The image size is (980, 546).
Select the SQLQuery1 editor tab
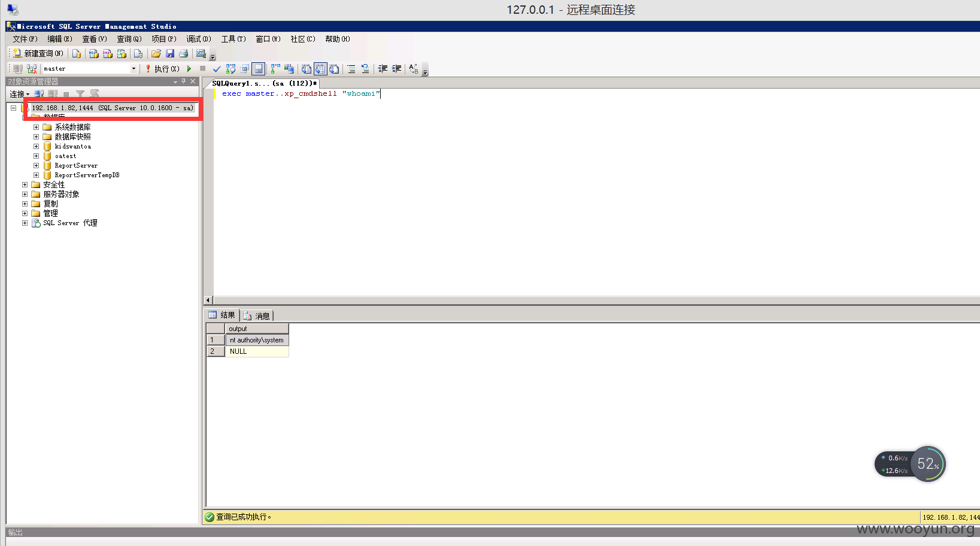[264, 83]
